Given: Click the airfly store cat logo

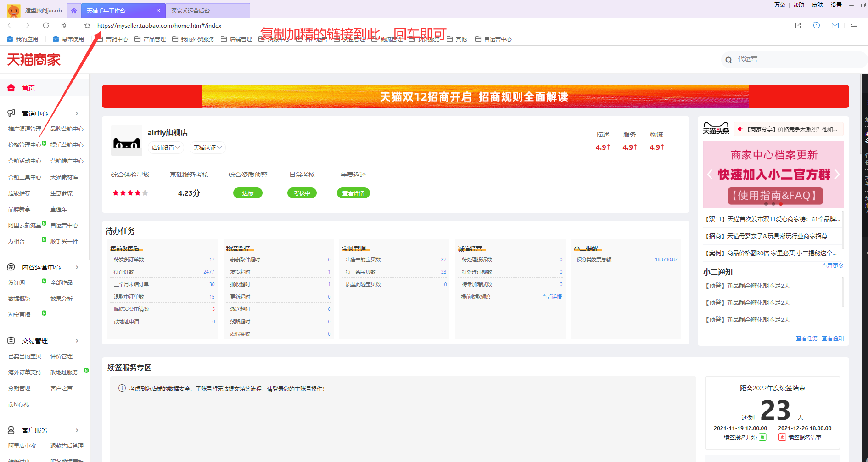Looking at the screenshot, I should [x=127, y=141].
